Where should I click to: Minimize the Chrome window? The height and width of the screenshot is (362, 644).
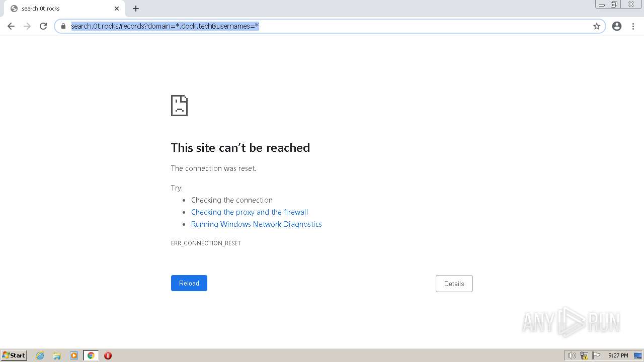click(x=602, y=5)
